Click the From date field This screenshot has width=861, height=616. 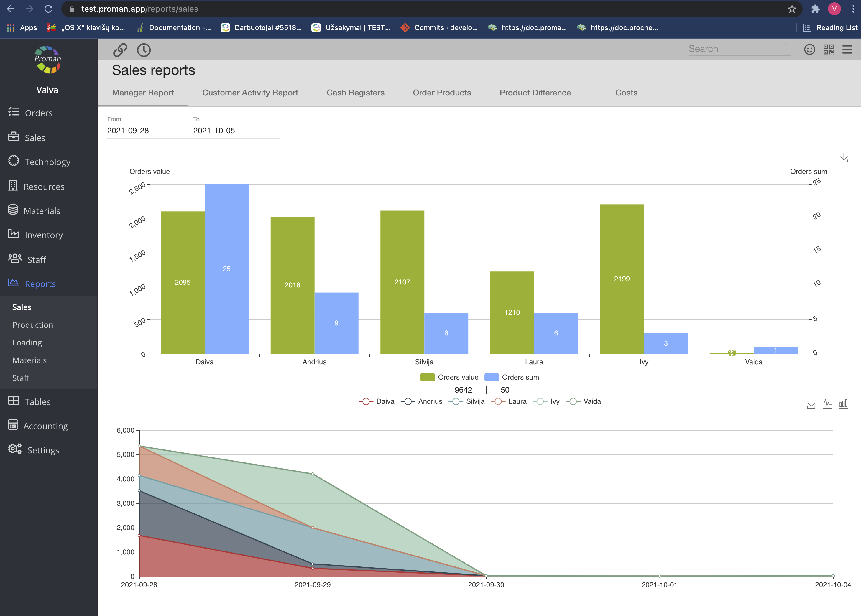tap(128, 131)
